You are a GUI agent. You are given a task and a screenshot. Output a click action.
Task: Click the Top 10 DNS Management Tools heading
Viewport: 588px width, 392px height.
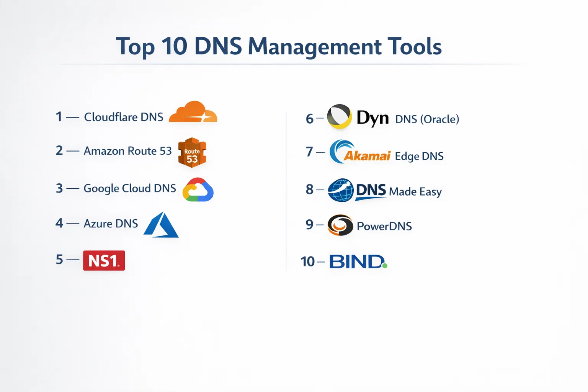tap(279, 46)
